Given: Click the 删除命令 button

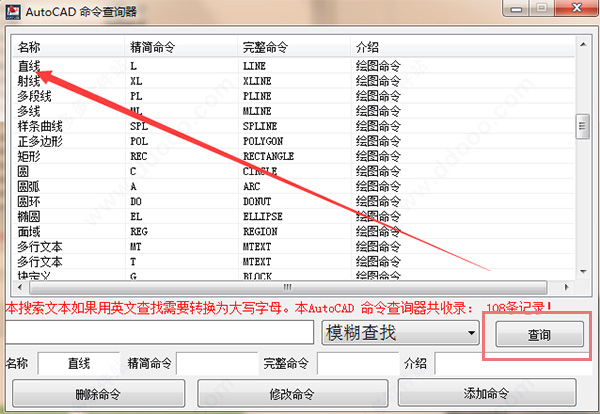Looking at the screenshot, I should pos(98,393).
